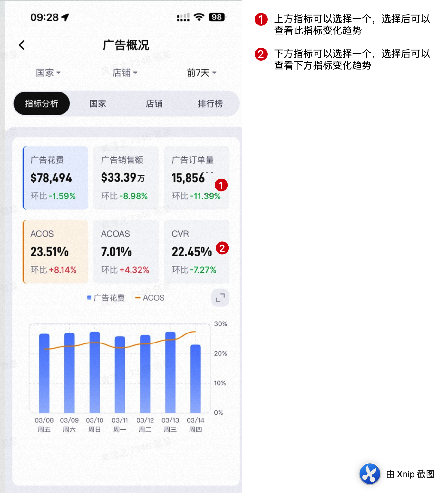Click the 22.45% CVR value
448x493 pixels.
(x=192, y=252)
